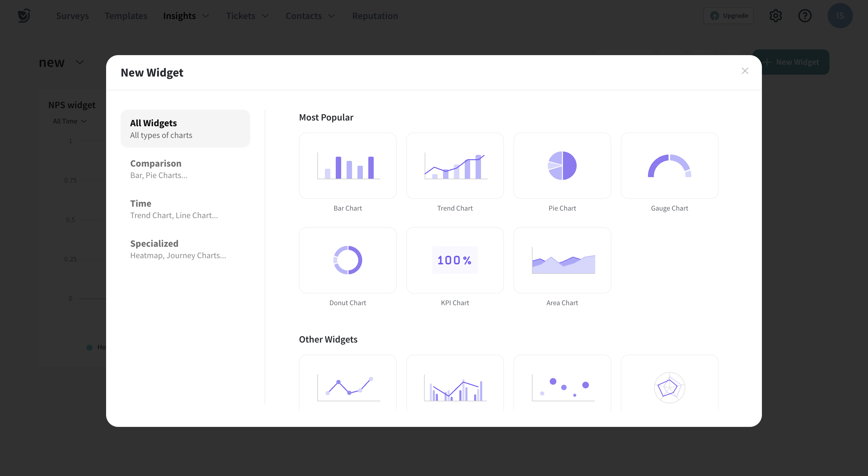Choose the Trend Chart widget
The width and height of the screenshot is (868, 476).
454,166
